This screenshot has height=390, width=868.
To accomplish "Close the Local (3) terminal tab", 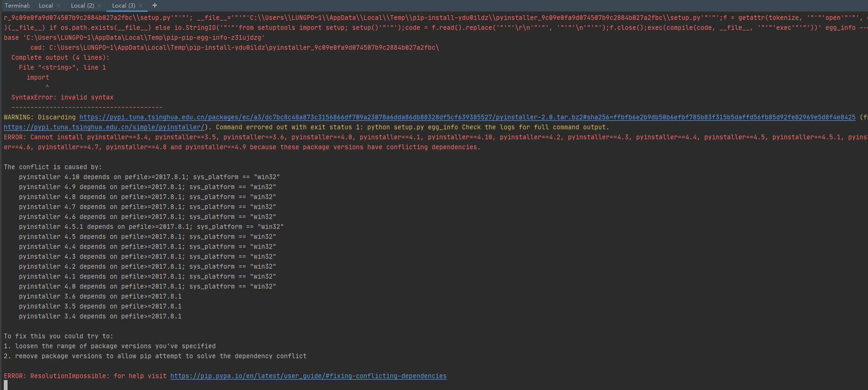I will coord(141,6).
